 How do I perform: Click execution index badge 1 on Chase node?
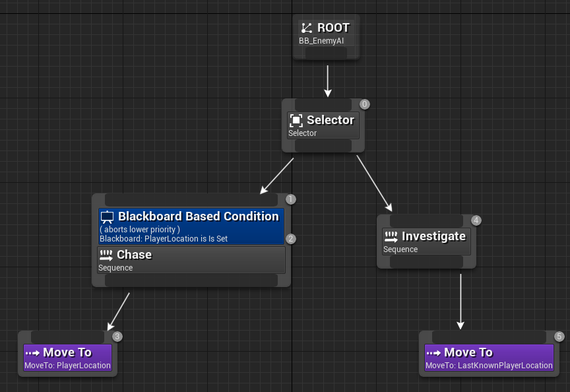(x=291, y=199)
